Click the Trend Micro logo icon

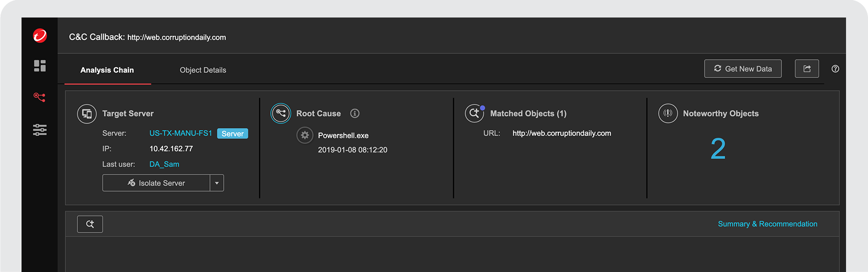(x=40, y=35)
